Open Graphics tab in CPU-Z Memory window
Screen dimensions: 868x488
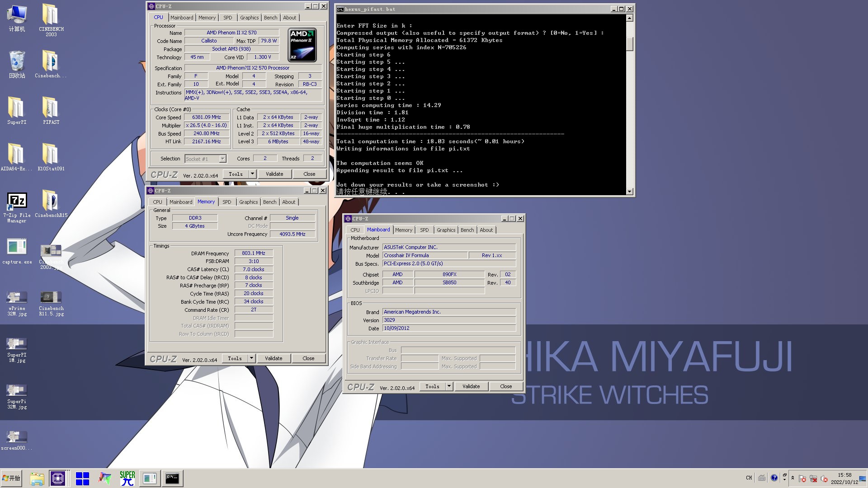tap(249, 202)
